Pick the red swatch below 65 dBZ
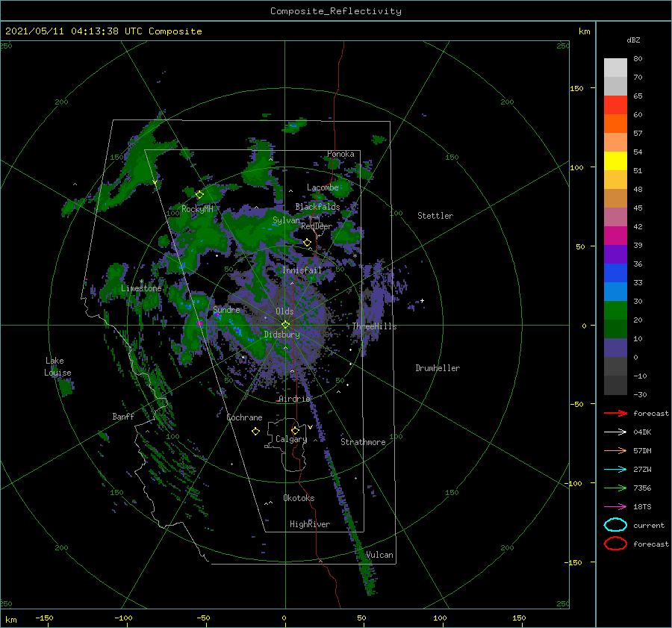 tap(615, 105)
